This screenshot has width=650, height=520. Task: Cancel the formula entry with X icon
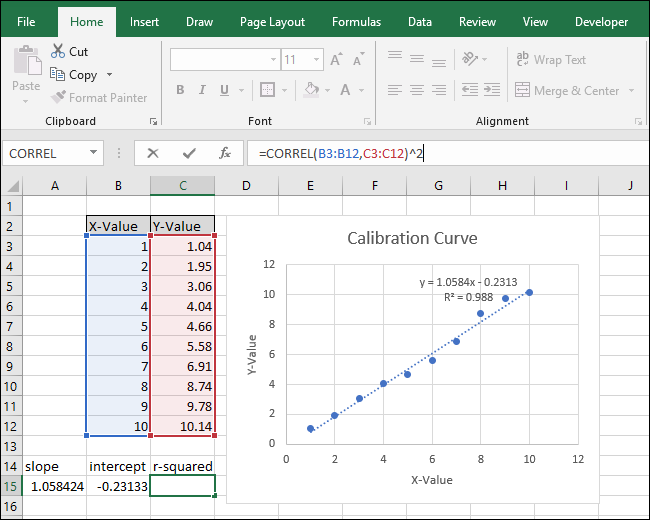click(153, 153)
